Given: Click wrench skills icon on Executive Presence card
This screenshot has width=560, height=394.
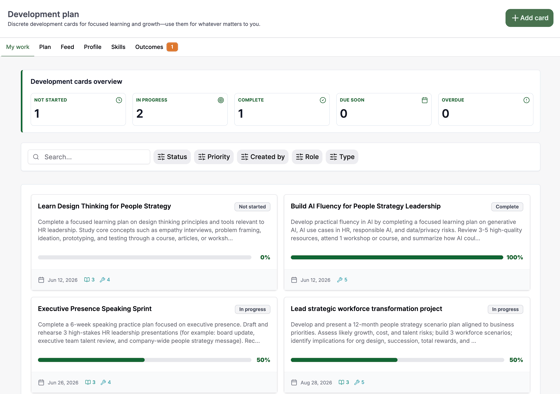Looking at the screenshot, I should [x=104, y=382].
